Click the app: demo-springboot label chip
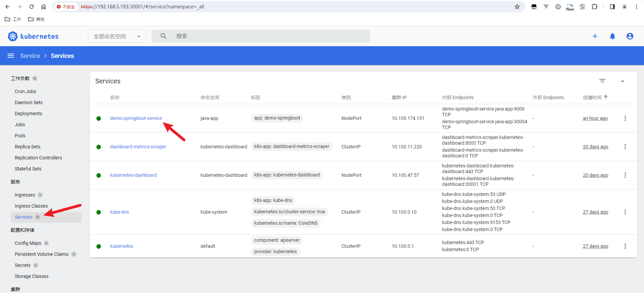This screenshot has height=293, width=644. click(x=277, y=118)
